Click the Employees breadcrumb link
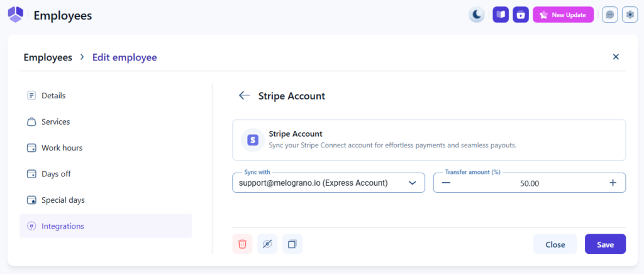Viewport: 644px width, 274px height. tap(48, 57)
